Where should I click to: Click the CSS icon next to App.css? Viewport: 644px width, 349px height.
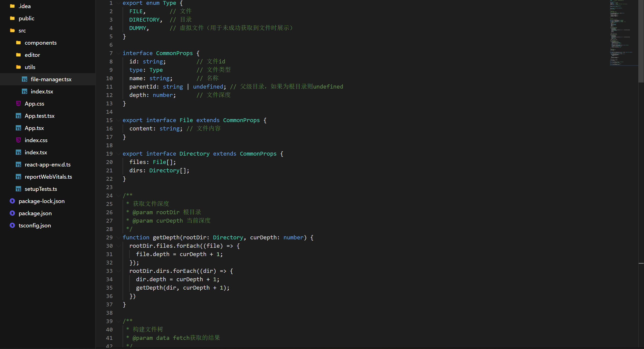[x=18, y=104]
